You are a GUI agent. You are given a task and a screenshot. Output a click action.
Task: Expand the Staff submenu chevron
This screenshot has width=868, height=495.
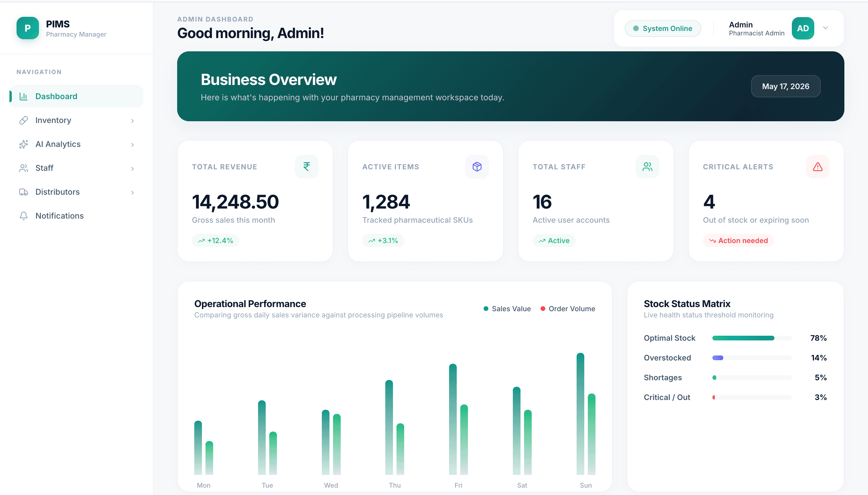point(132,168)
